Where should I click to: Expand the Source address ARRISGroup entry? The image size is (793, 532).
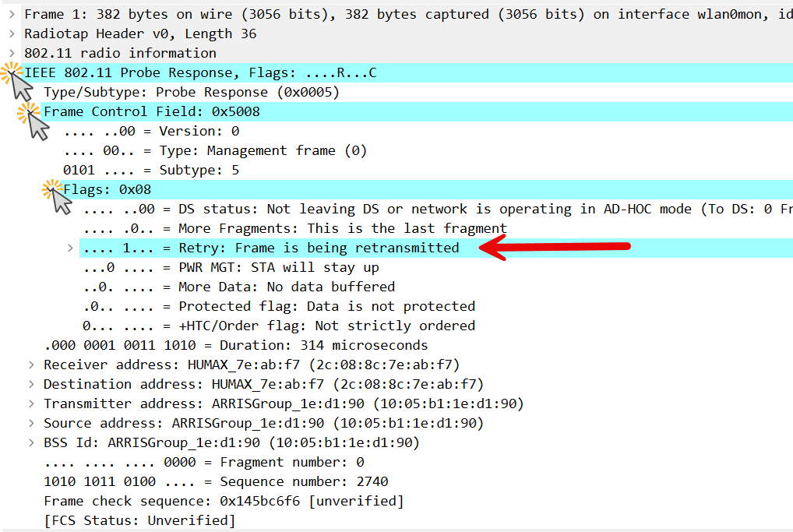point(31,423)
